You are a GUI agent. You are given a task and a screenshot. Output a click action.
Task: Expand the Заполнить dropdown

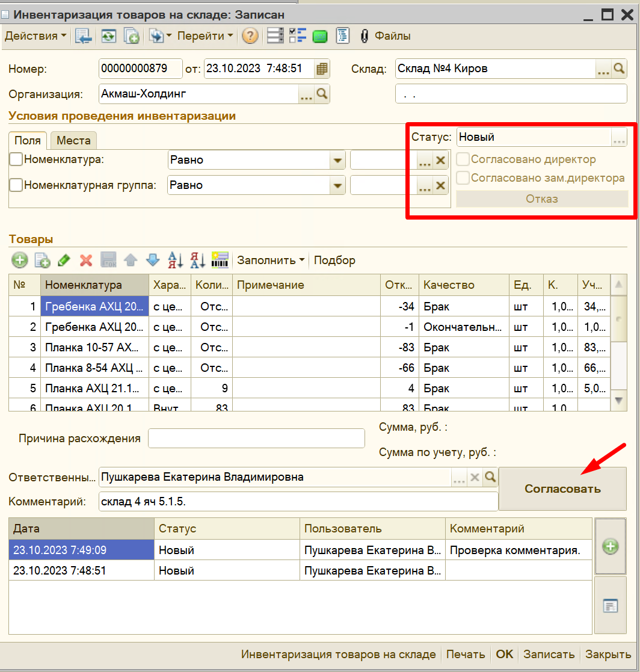tap(271, 260)
